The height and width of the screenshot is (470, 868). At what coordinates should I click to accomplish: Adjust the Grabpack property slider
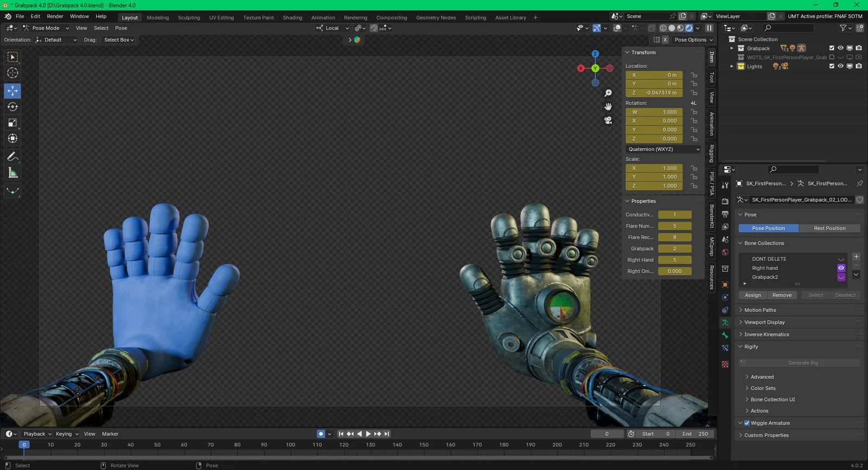point(674,249)
